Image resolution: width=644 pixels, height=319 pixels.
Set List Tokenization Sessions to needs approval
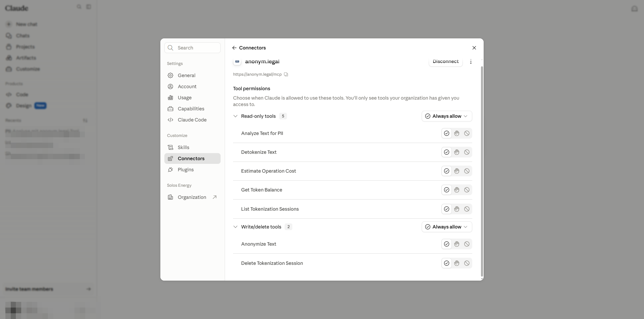click(x=457, y=209)
